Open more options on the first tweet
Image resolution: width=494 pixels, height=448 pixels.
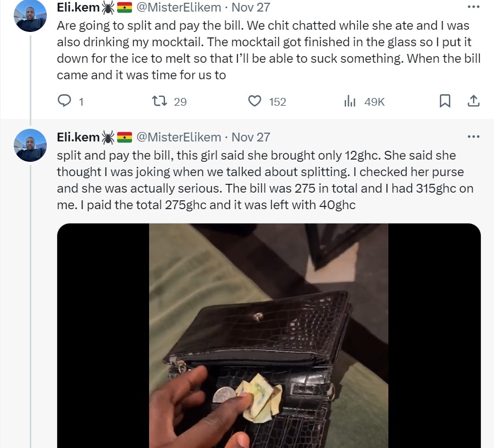pyautogui.click(x=474, y=7)
